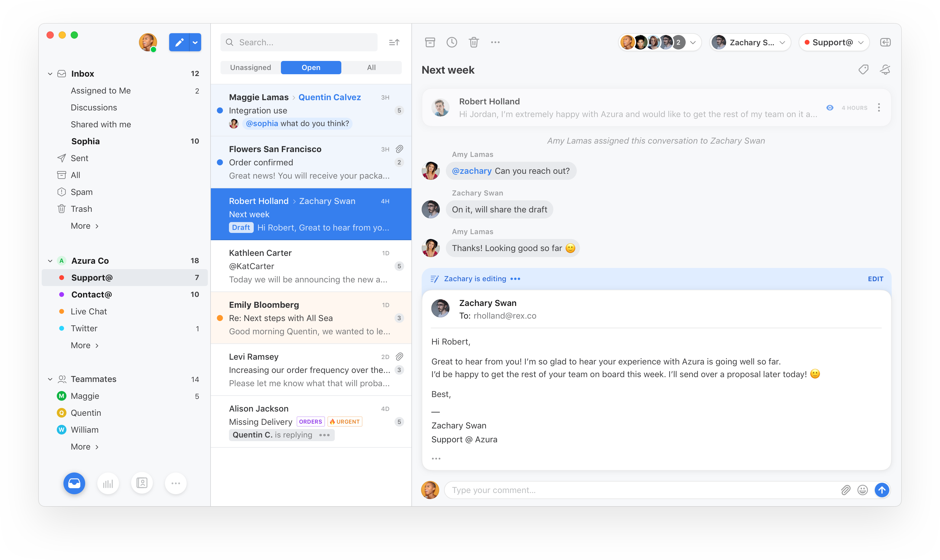Click the emoji smiley icon in reply bar
Viewport: 940px width, 560px height.
point(863,489)
